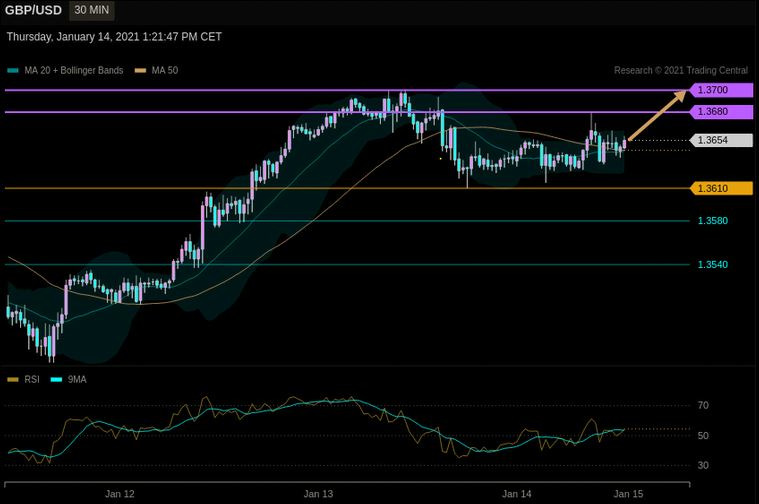This screenshot has height=504, width=759.
Task: Click the RSI 70 axis value
Action: pos(703,406)
